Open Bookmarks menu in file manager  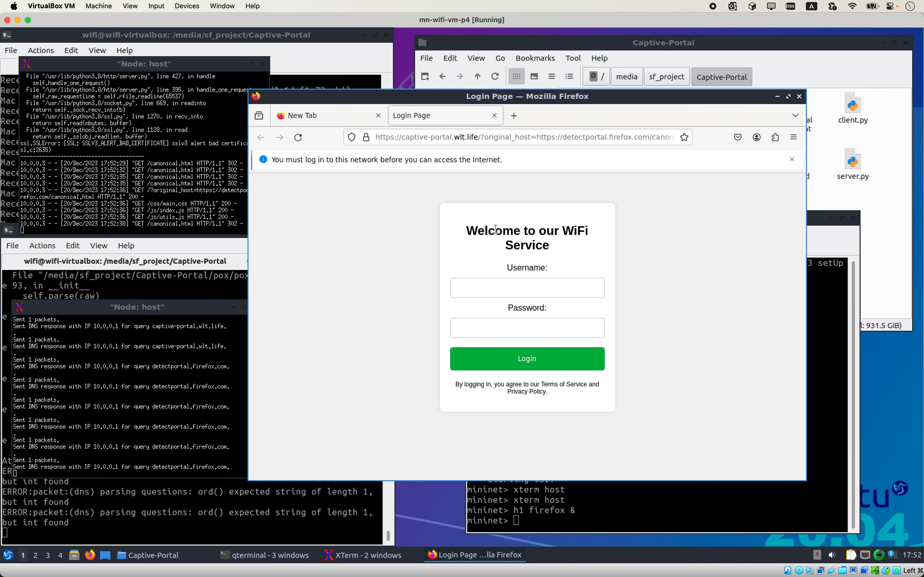[534, 58]
